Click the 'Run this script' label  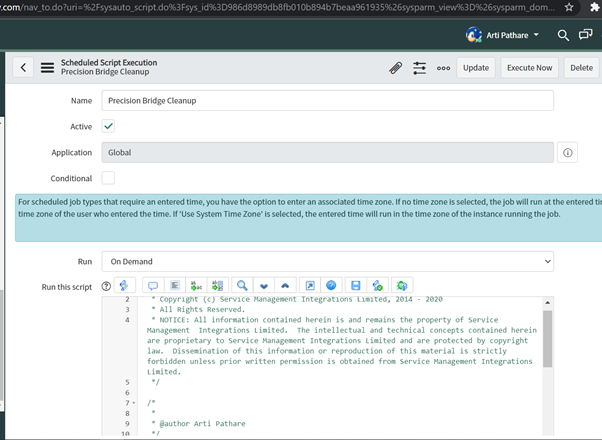[x=67, y=287]
